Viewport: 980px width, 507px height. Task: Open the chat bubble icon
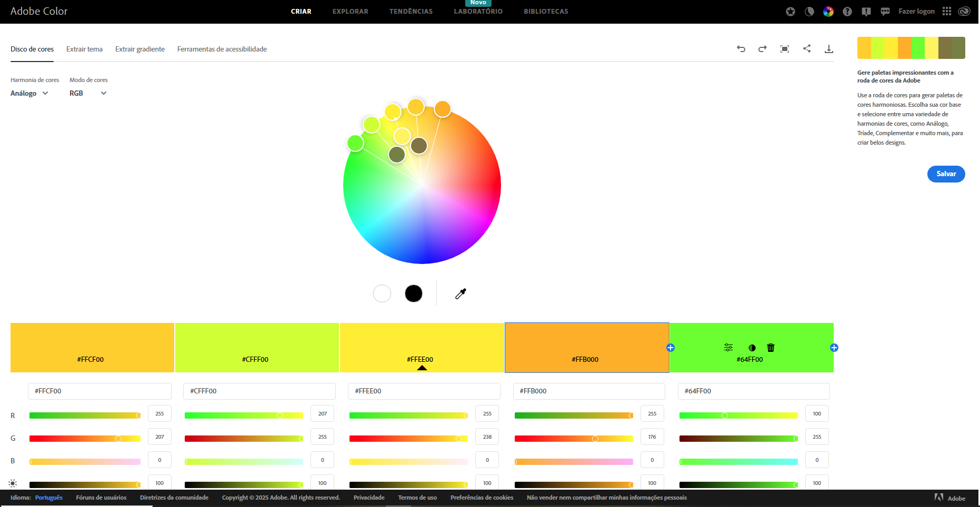tap(885, 12)
